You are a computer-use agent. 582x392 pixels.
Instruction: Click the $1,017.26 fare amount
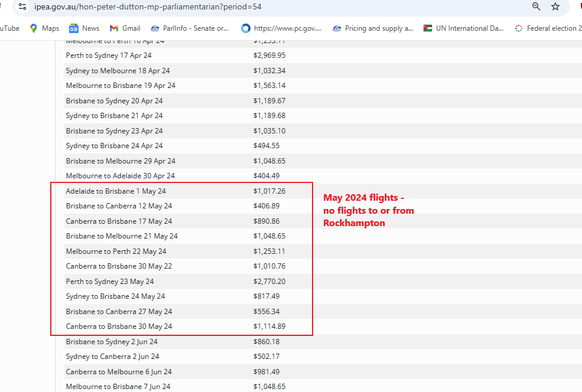269,191
